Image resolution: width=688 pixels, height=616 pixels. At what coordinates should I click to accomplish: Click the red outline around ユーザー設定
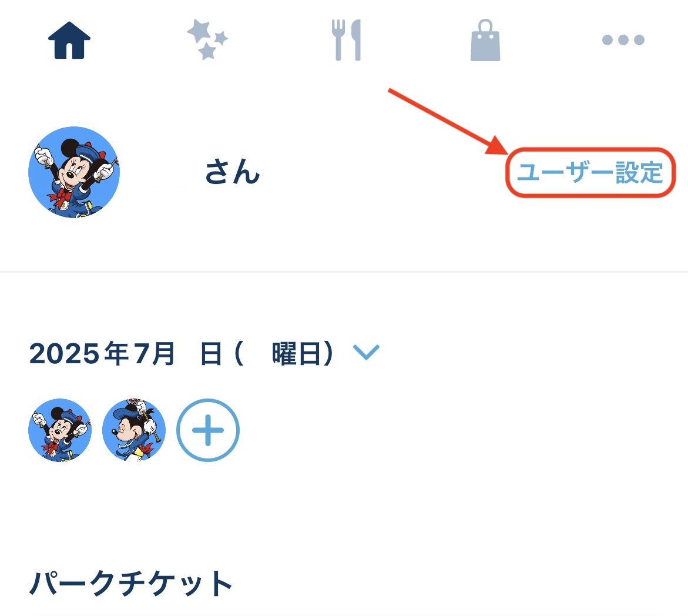coord(590,173)
